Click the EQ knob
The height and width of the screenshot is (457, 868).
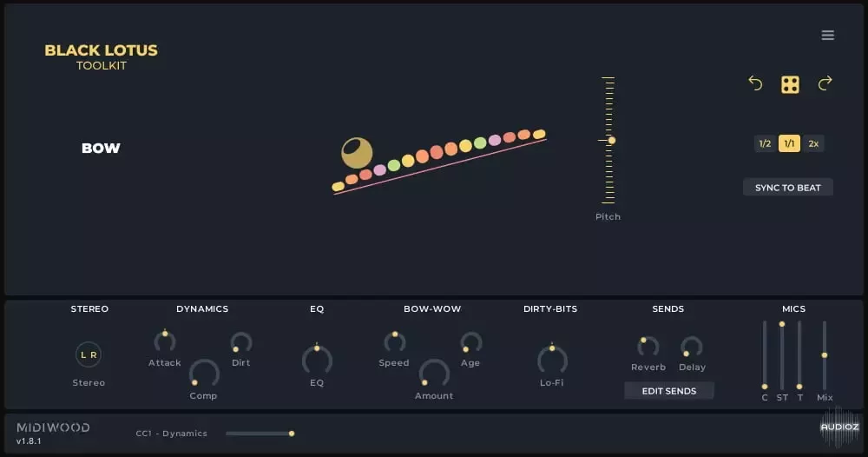[317, 359]
